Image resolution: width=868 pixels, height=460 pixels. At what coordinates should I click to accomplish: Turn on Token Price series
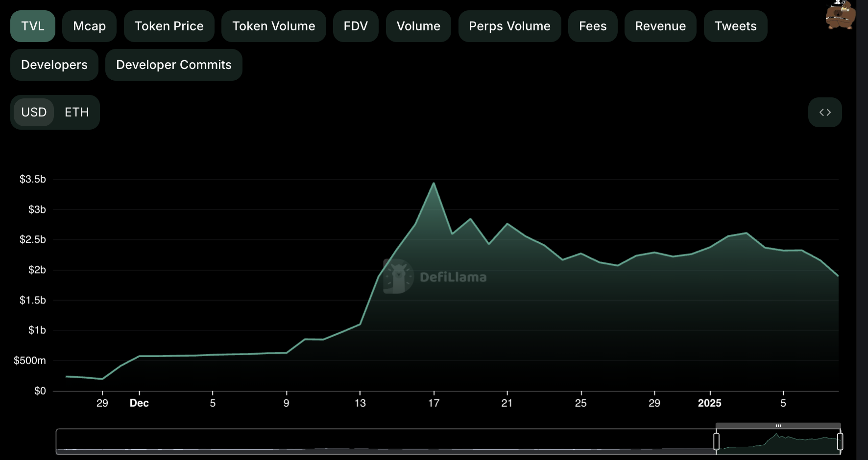(169, 26)
